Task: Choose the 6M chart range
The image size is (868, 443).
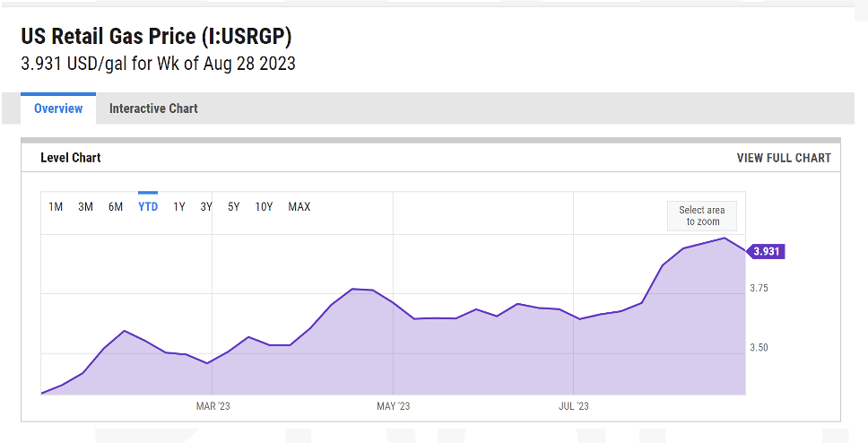Action: pos(116,206)
